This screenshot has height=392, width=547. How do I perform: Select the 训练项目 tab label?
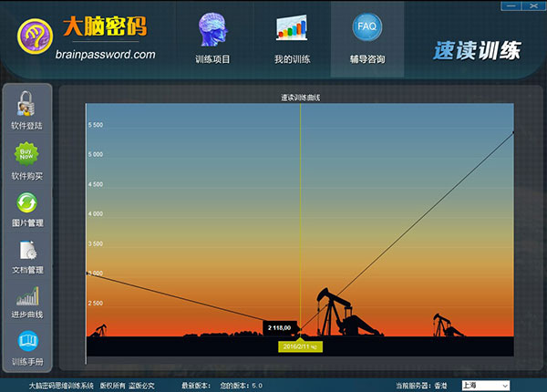(x=212, y=59)
